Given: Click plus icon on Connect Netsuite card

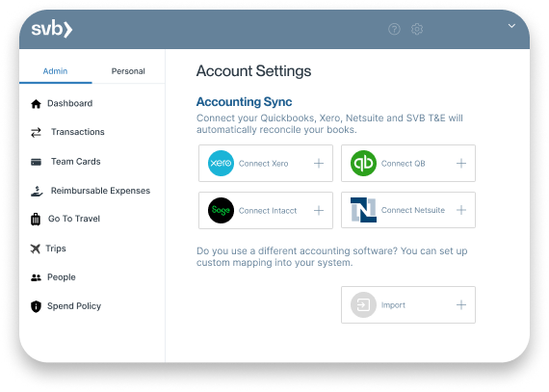Looking at the screenshot, I should (x=461, y=210).
